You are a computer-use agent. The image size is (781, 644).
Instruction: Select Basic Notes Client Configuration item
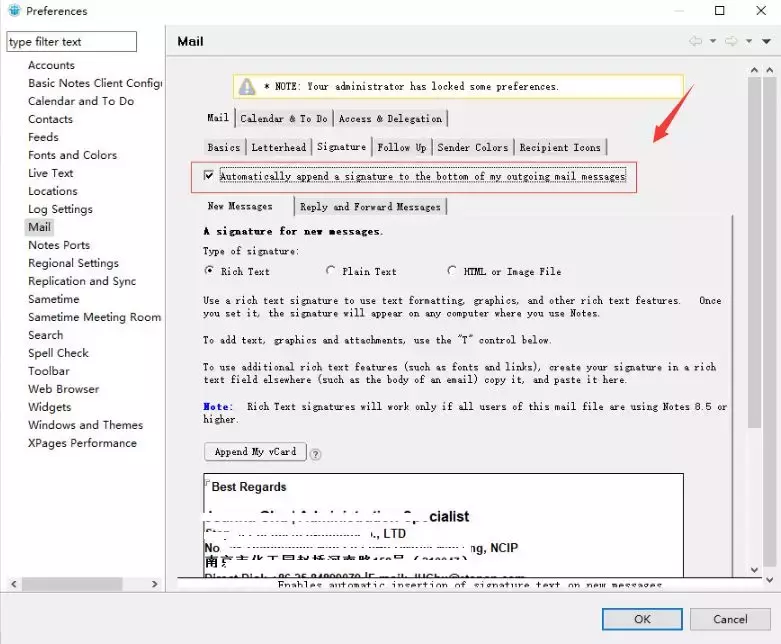pyautogui.click(x=95, y=83)
